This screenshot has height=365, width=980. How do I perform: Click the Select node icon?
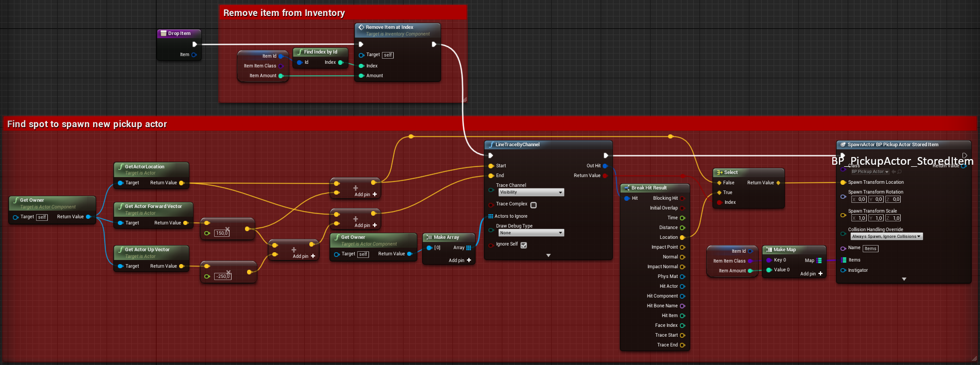[x=719, y=172]
